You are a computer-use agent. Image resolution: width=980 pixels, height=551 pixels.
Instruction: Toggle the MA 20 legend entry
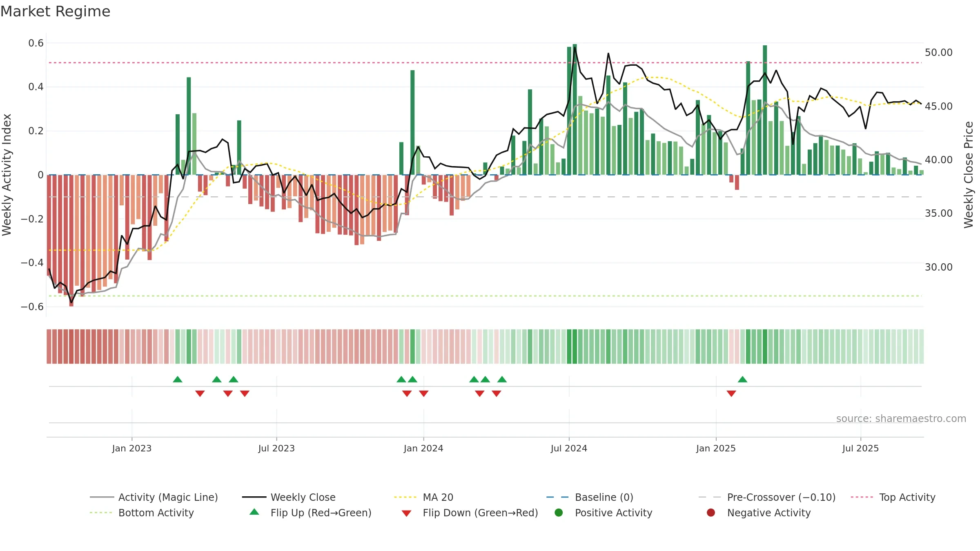(423, 497)
